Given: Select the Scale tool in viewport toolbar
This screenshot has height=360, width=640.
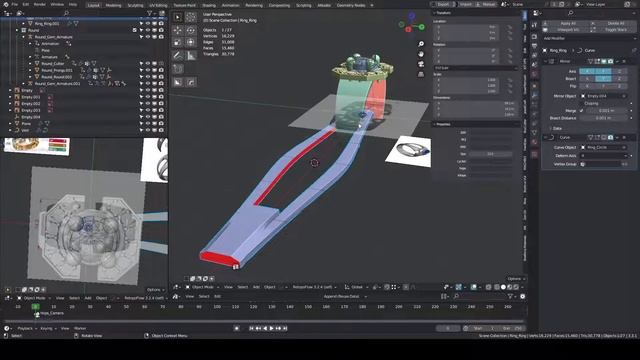Looking at the screenshot, I should pyautogui.click(x=178, y=42).
